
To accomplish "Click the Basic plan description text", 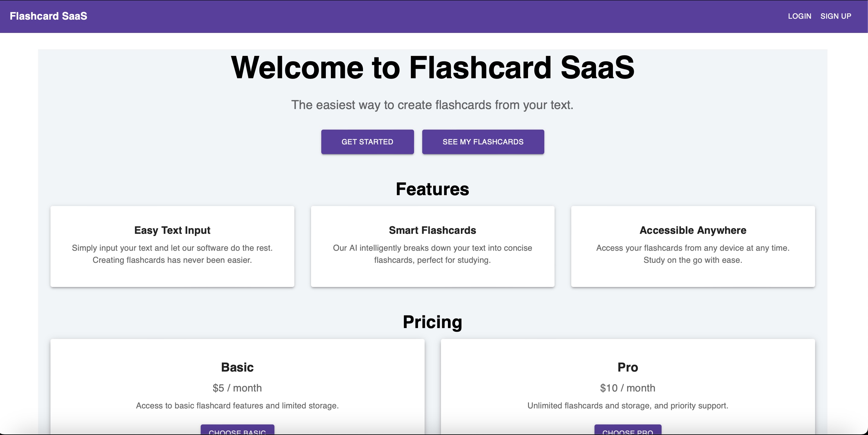I will point(237,406).
